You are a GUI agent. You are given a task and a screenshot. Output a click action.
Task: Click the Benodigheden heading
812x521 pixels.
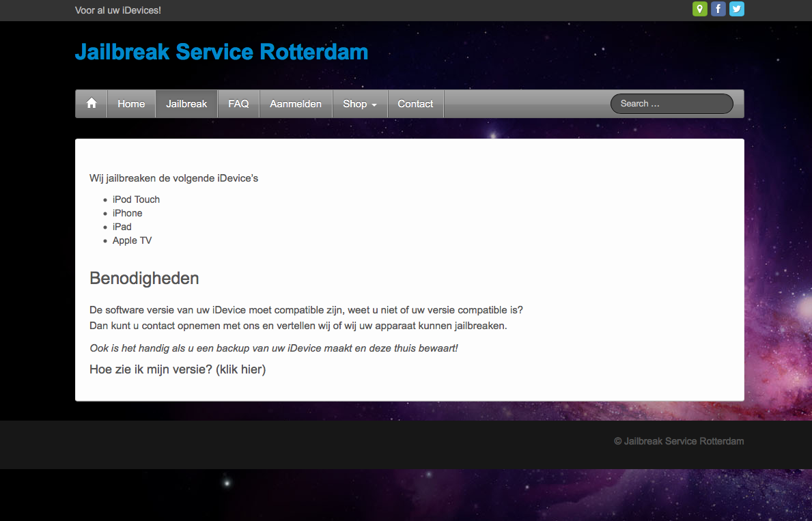[x=144, y=279]
